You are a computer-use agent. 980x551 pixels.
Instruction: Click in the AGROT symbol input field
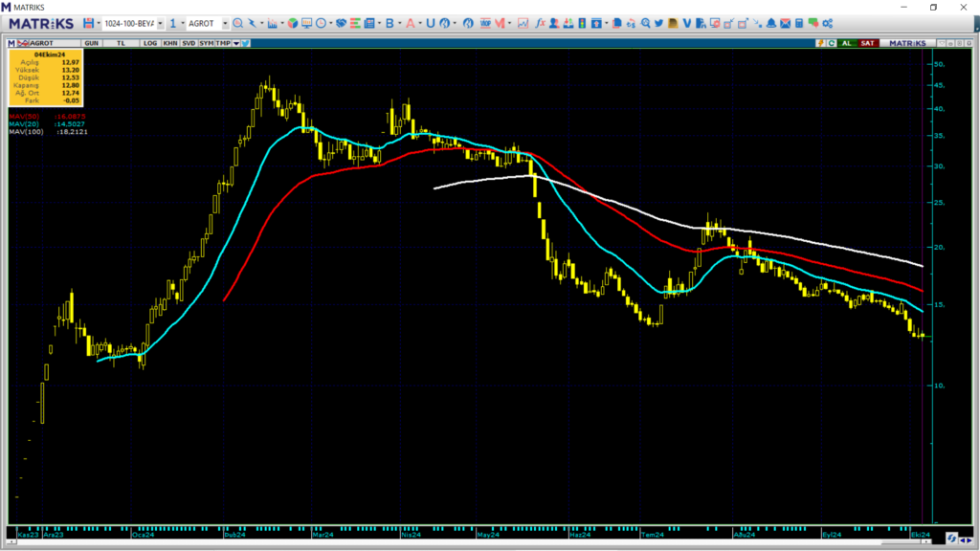(x=204, y=23)
